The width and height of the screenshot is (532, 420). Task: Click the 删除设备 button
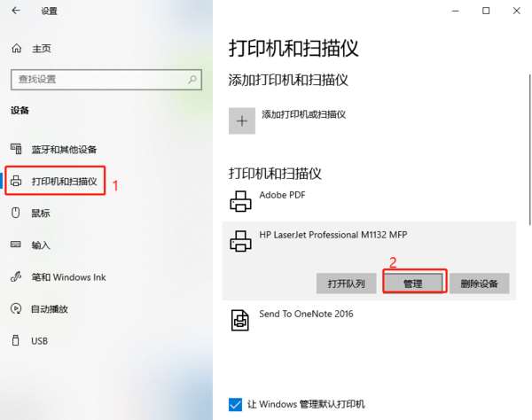pyautogui.click(x=480, y=283)
